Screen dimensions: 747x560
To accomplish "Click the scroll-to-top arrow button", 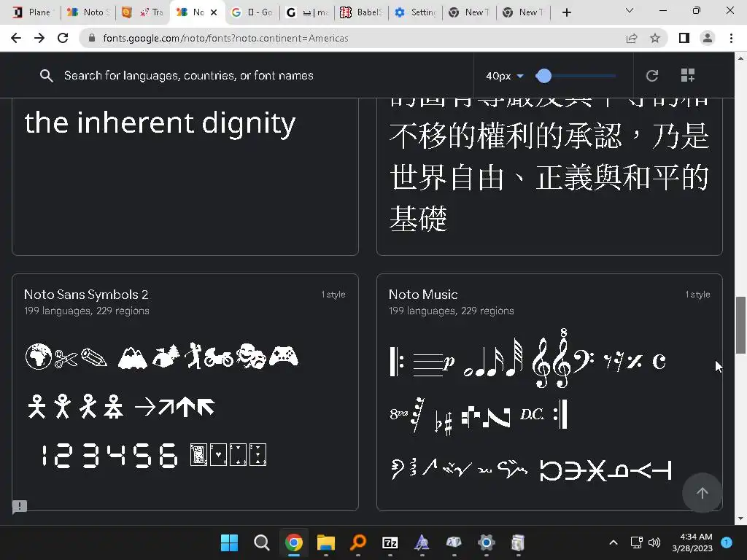I will click(703, 493).
